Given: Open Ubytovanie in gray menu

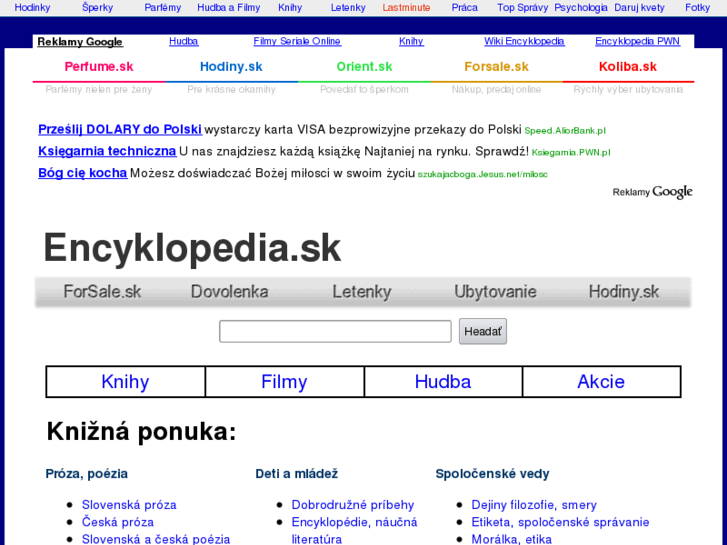Looking at the screenshot, I should pos(495,292).
